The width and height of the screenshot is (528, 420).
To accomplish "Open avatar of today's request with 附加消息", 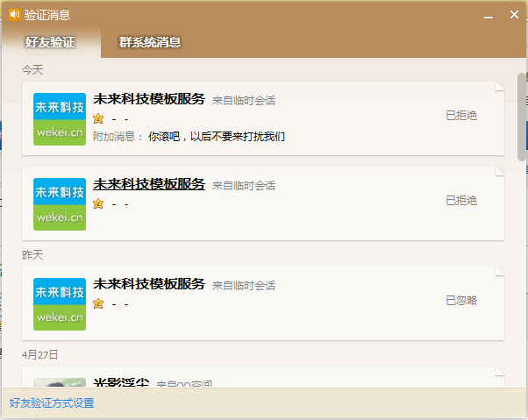I will pos(60,119).
